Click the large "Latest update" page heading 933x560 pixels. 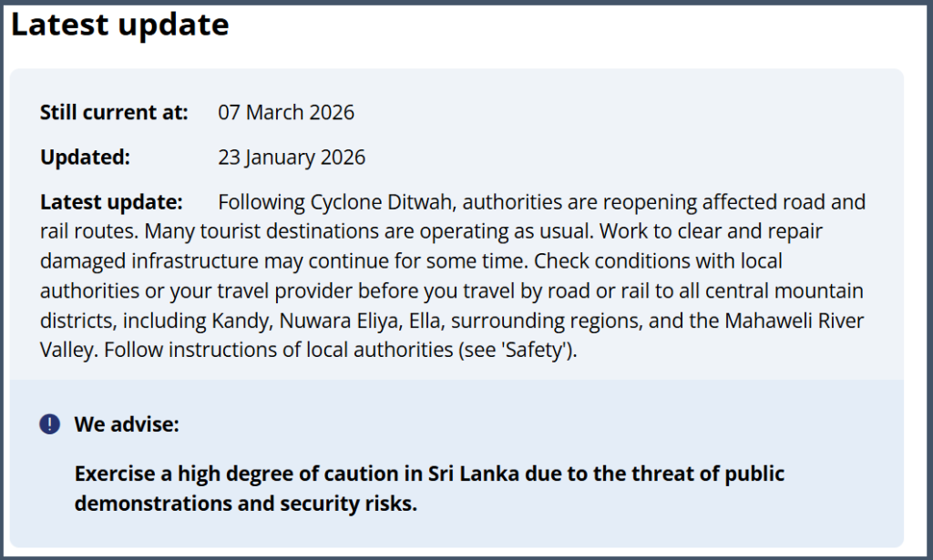[119, 25]
